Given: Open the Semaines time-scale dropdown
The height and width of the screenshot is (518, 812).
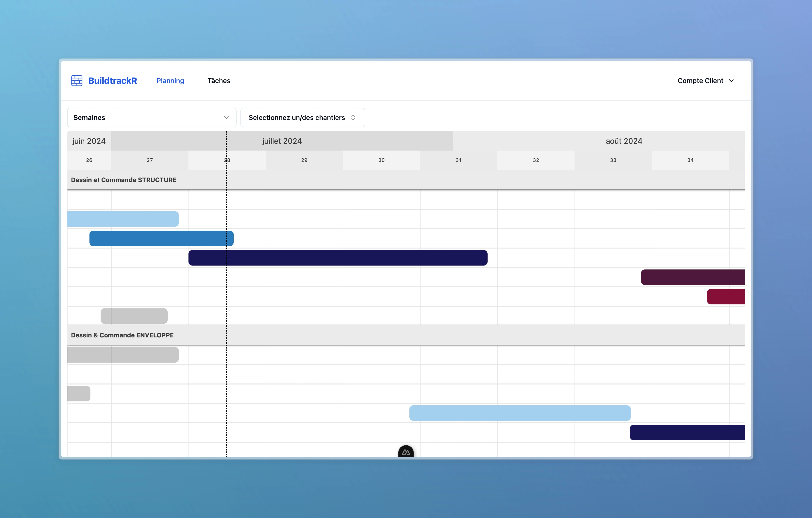Looking at the screenshot, I should [151, 117].
